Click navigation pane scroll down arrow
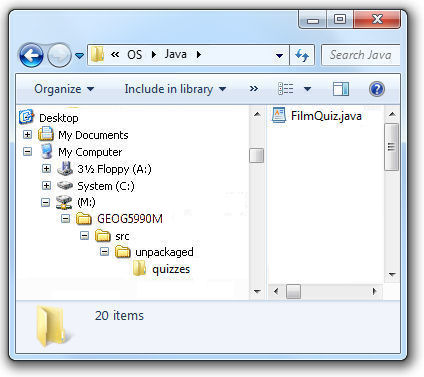 coord(257,291)
